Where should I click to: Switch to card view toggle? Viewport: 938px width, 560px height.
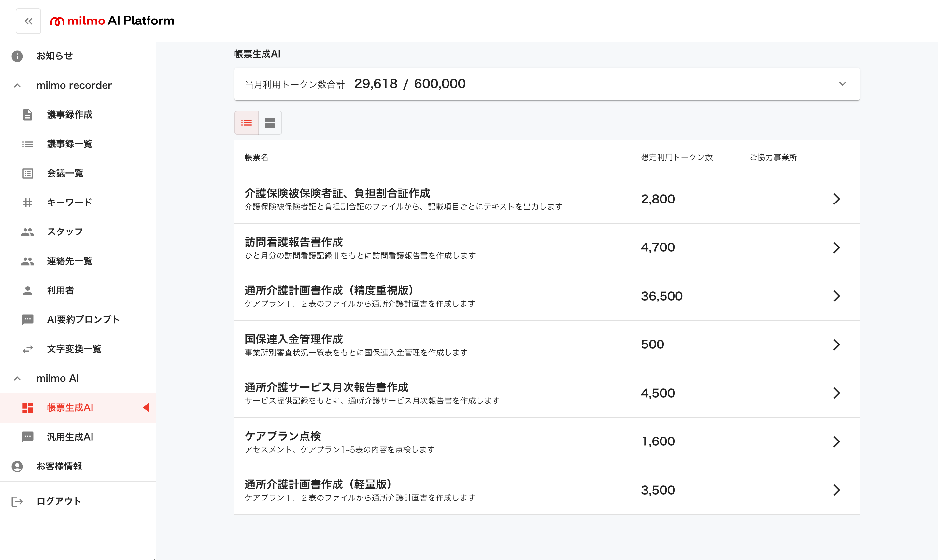[x=270, y=123]
